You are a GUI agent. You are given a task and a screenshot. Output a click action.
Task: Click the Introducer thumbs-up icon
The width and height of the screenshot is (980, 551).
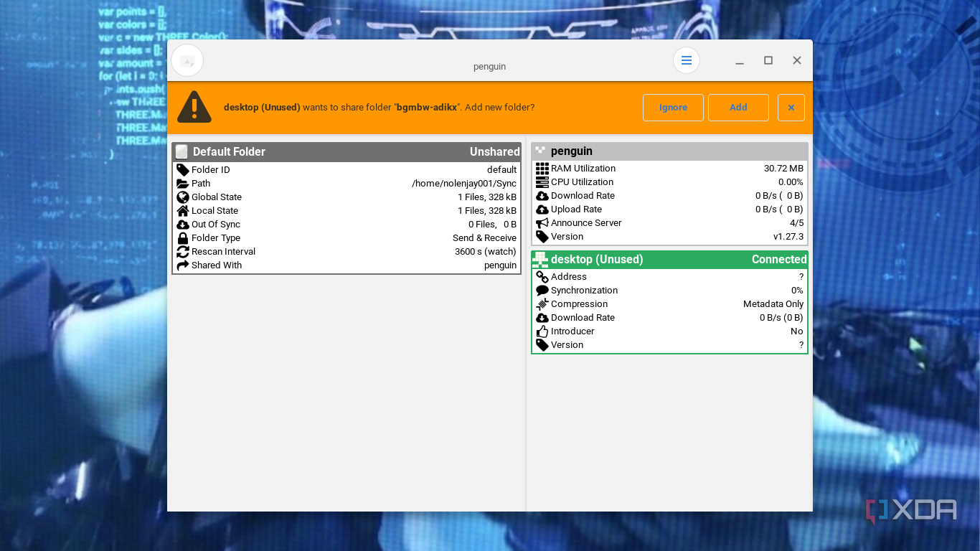(x=542, y=331)
